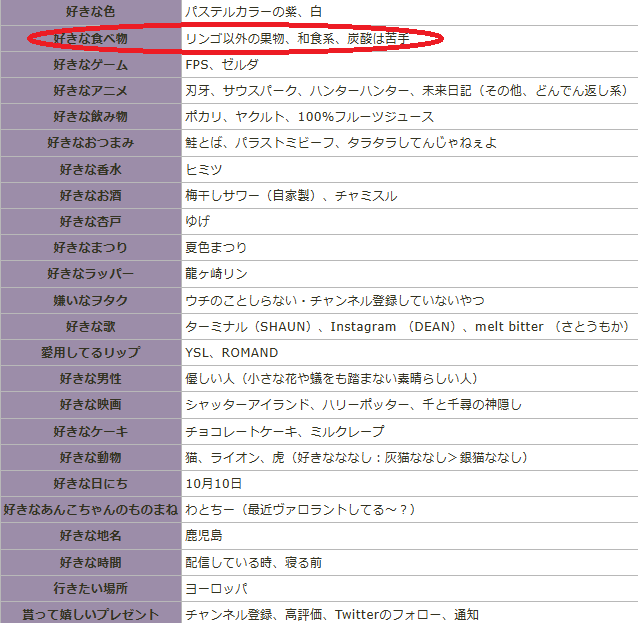Select the 夏色まつり value cell

click(x=216, y=247)
